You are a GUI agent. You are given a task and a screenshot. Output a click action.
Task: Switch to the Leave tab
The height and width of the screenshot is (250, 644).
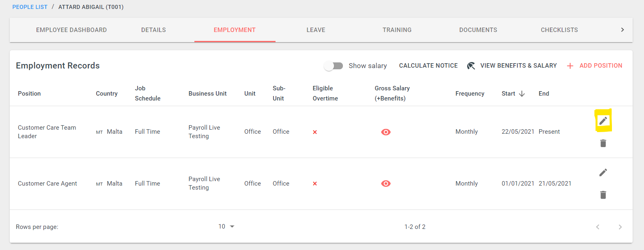(316, 30)
